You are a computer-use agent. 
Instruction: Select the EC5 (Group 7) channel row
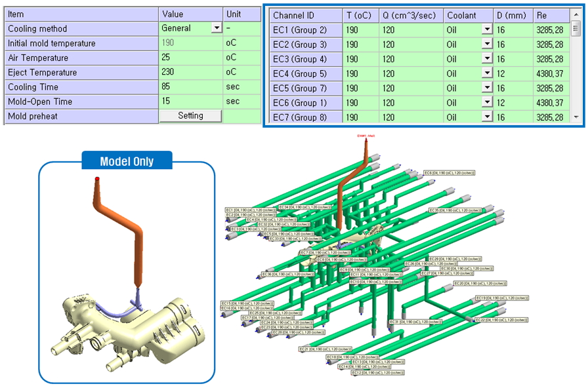coord(419,88)
